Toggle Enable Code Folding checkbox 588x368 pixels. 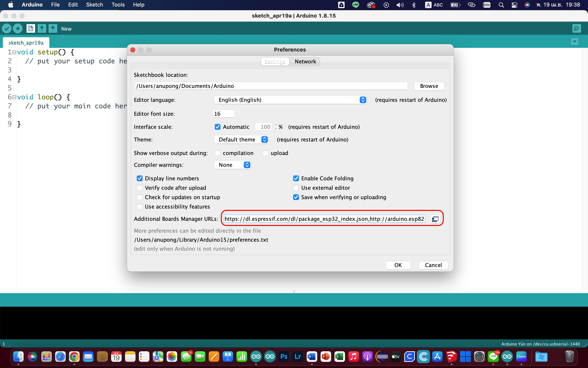[296, 178]
